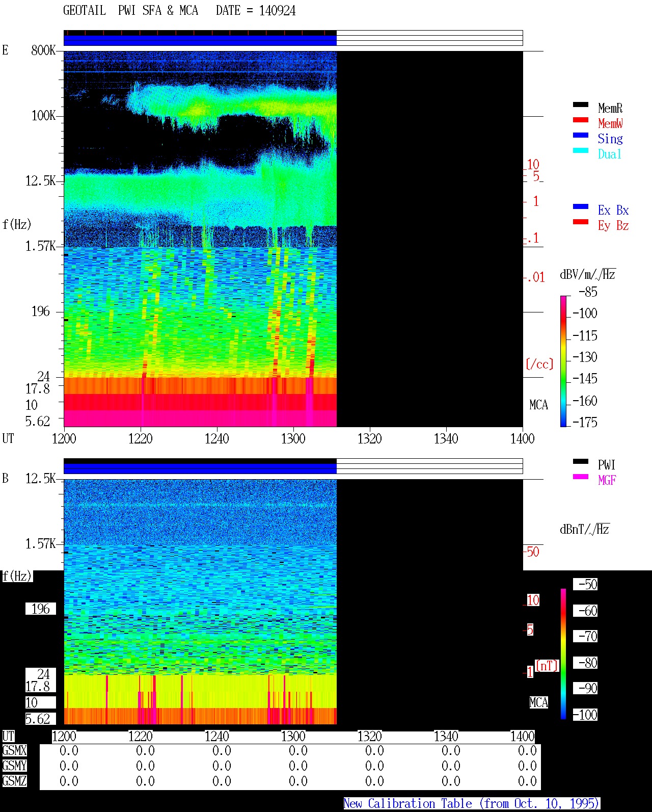The width and height of the screenshot is (652, 812).
Task: Select the blue Sing legend swatch
Action: (x=581, y=135)
